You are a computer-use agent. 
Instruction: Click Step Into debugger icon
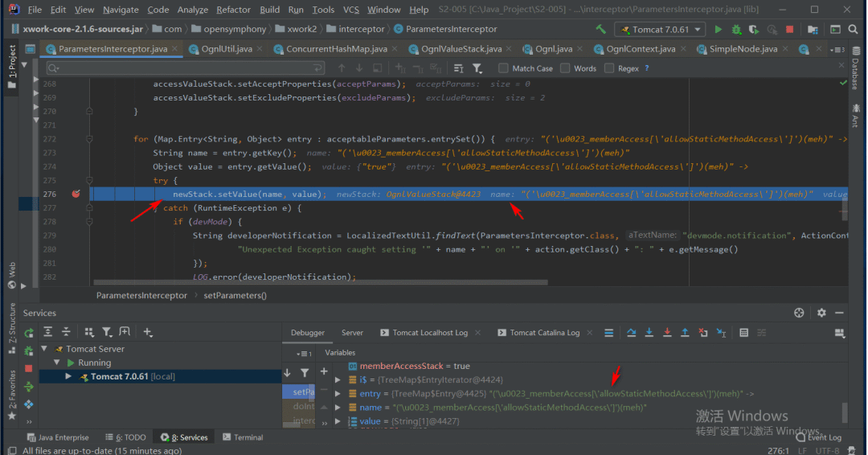[x=649, y=333]
